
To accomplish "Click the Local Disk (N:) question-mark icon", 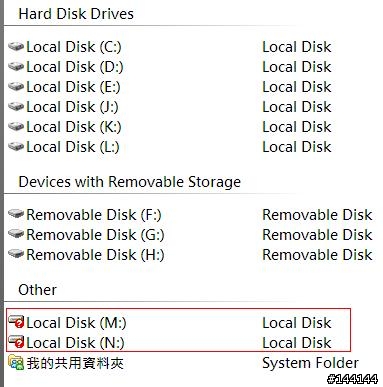I will click(16, 342).
